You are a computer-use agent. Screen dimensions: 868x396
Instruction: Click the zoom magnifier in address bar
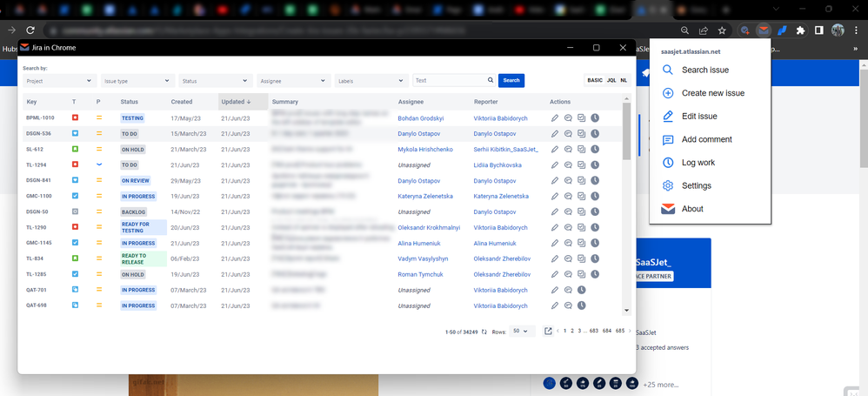(685, 30)
